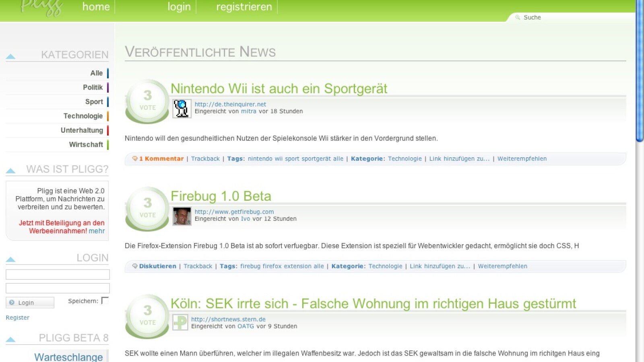644x362 pixels.
Task: Click the comment bubble icon beside Diskutieren
Action: point(135,266)
